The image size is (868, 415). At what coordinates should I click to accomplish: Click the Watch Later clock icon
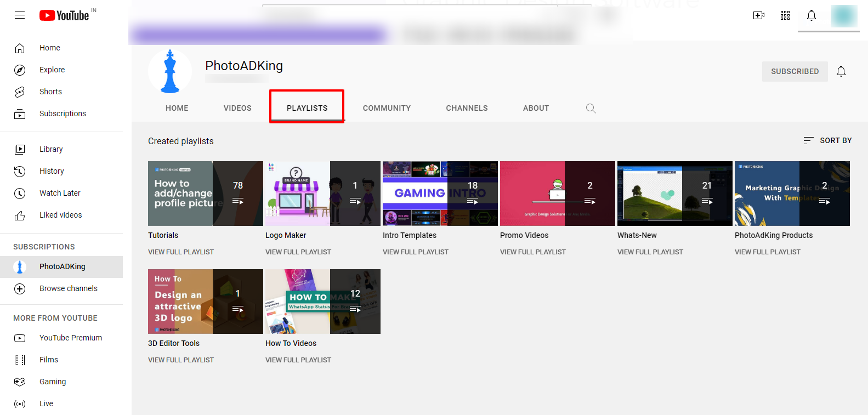click(20, 193)
